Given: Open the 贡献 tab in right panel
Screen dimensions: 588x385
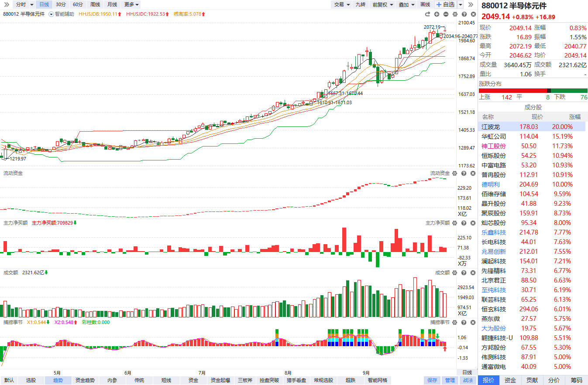Looking at the screenshot, I should [x=532, y=380].
